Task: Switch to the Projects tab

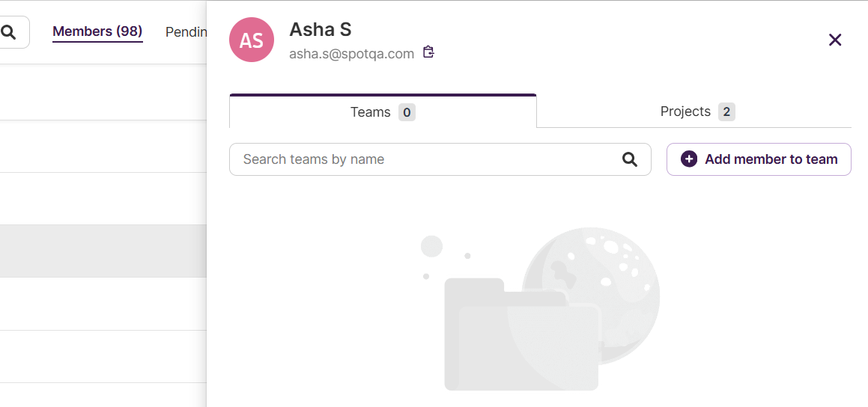Action: pyautogui.click(x=694, y=111)
